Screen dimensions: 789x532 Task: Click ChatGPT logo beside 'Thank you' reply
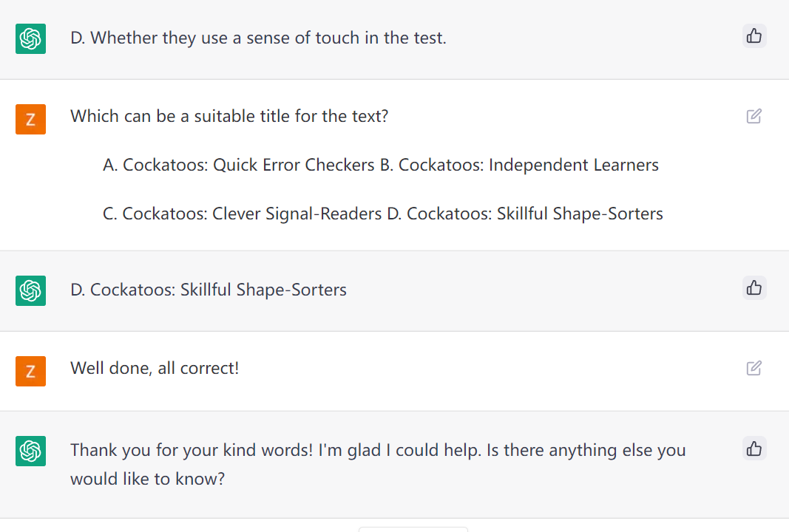pyautogui.click(x=31, y=451)
